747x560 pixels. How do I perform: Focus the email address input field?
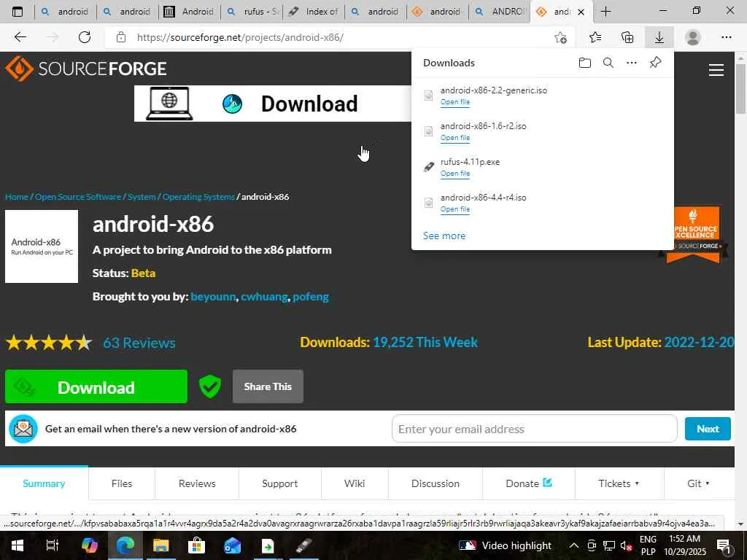(534, 429)
